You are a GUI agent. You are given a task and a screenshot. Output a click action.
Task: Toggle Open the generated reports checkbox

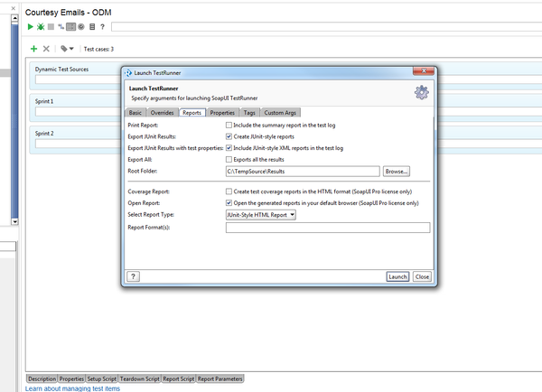click(229, 203)
